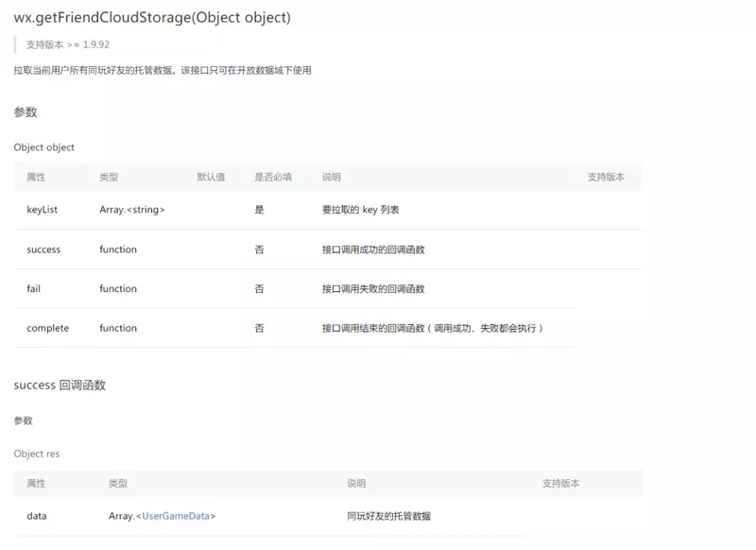Click '支持版本' header in res table
The width and height of the screenshot is (756, 550).
tap(560, 483)
